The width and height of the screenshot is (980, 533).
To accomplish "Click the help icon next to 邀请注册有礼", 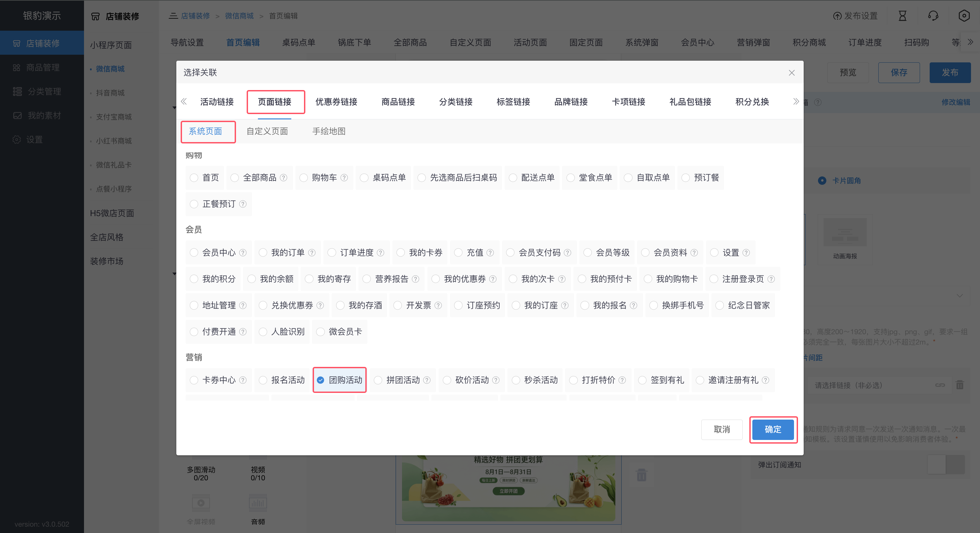I will pyautogui.click(x=765, y=380).
